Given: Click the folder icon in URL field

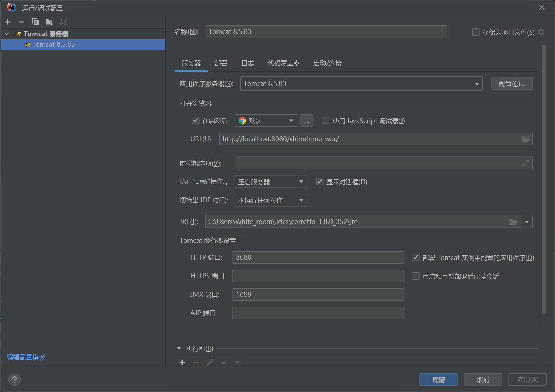Looking at the screenshot, I should click(526, 139).
